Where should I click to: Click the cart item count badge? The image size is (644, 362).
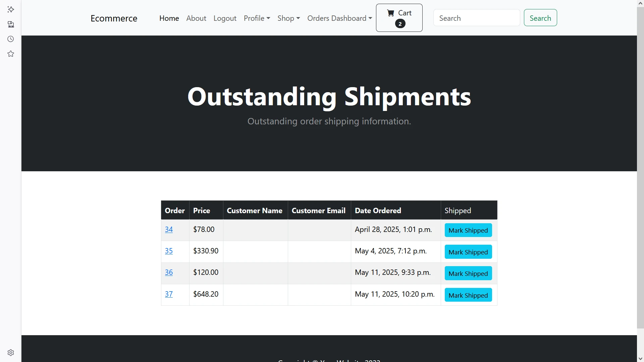pyautogui.click(x=400, y=24)
